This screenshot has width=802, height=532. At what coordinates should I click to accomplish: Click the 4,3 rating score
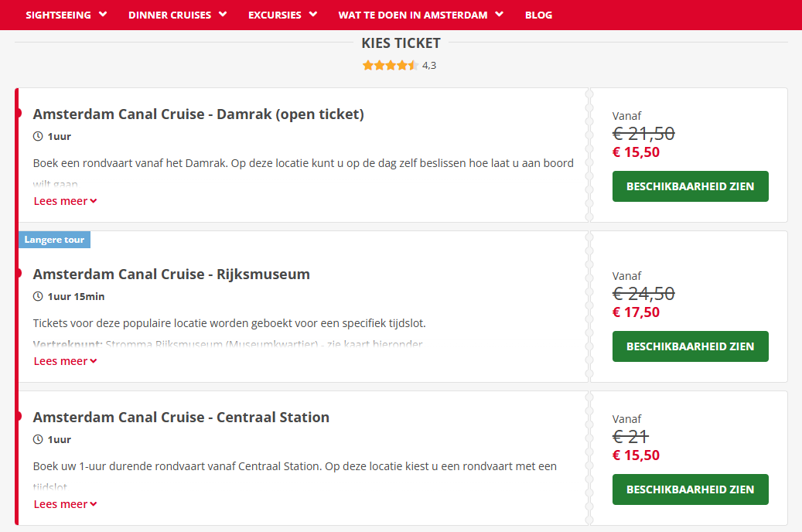429,66
